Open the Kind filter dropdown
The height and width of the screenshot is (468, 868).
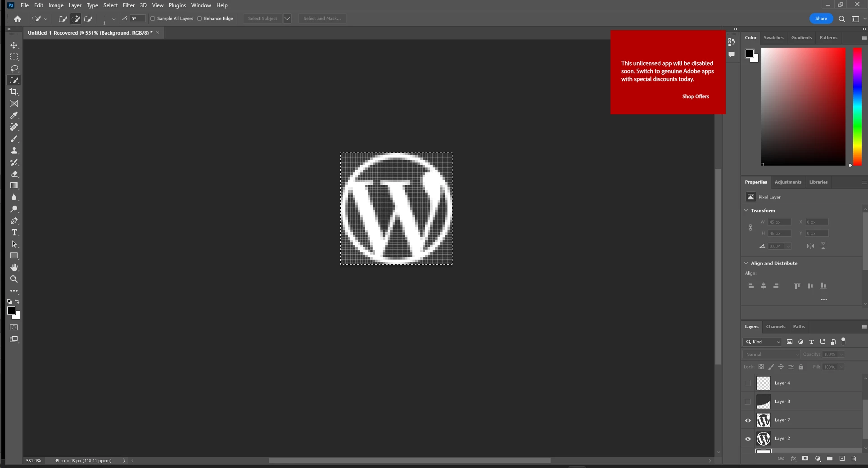click(762, 342)
